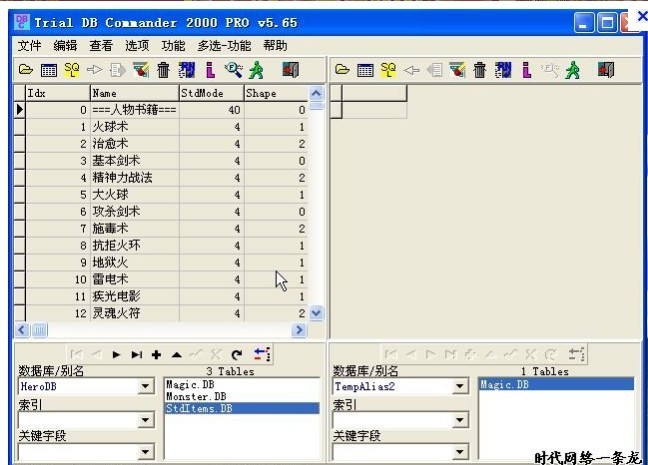Click the green running man icon in the left toolbar

(x=256, y=70)
